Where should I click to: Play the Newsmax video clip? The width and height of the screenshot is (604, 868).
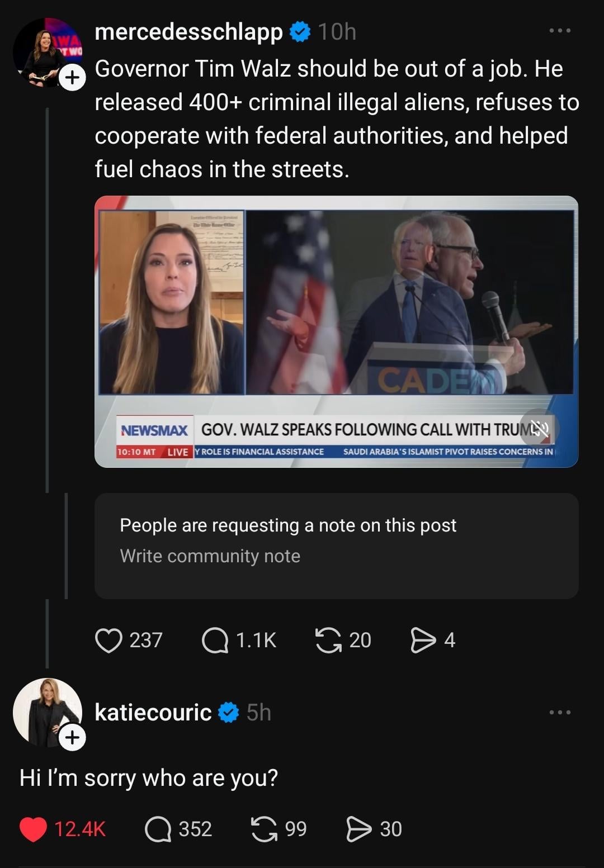tap(336, 313)
